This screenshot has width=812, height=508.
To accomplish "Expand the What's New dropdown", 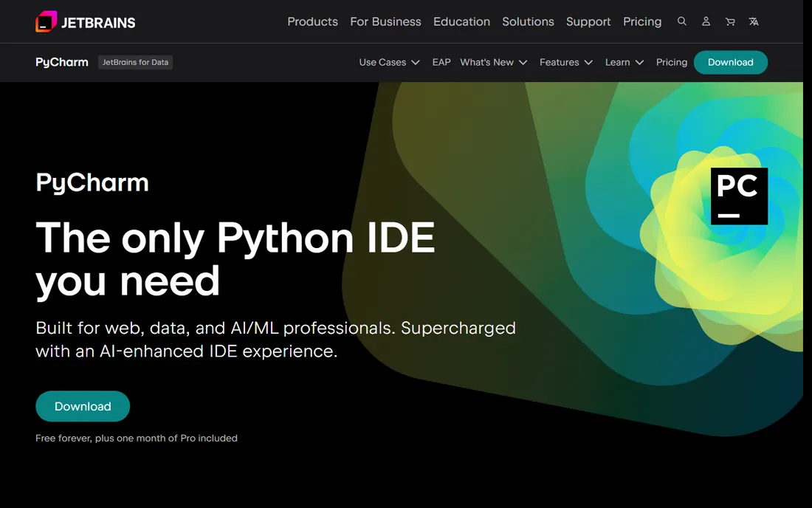I will click(x=494, y=62).
